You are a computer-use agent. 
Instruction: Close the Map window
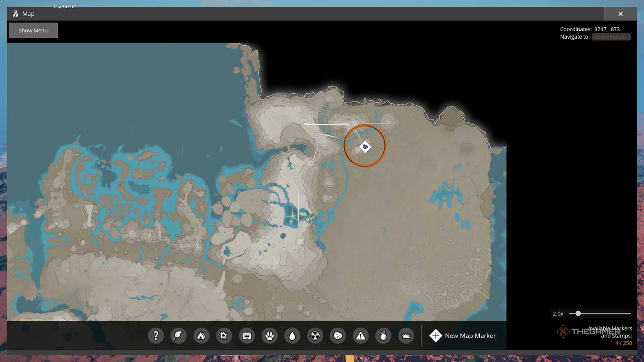coord(620,14)
